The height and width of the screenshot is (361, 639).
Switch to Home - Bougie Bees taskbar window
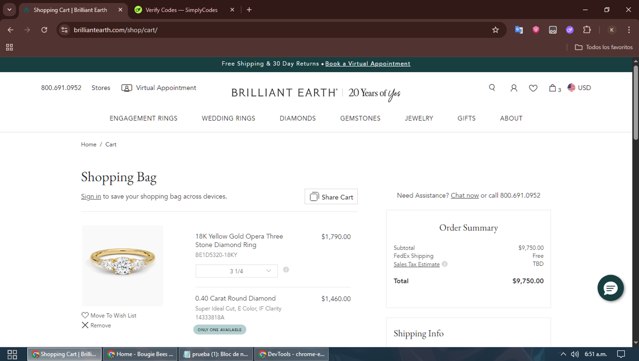point(140,354)
